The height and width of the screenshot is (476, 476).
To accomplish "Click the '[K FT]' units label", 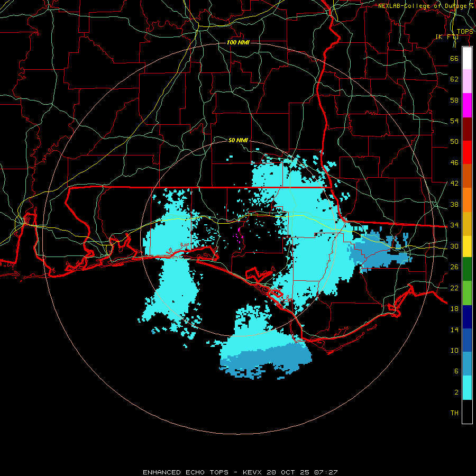I will tap(447, 36).
